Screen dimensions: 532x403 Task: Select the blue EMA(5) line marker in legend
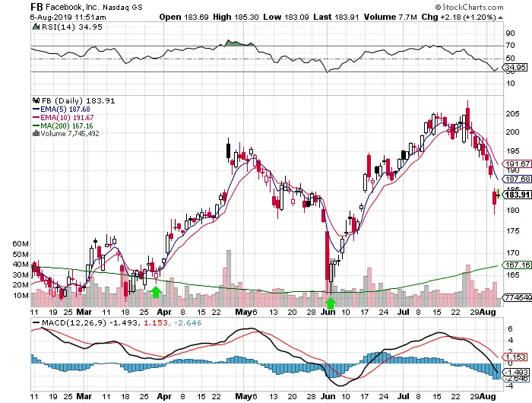[x=36, y=109]
